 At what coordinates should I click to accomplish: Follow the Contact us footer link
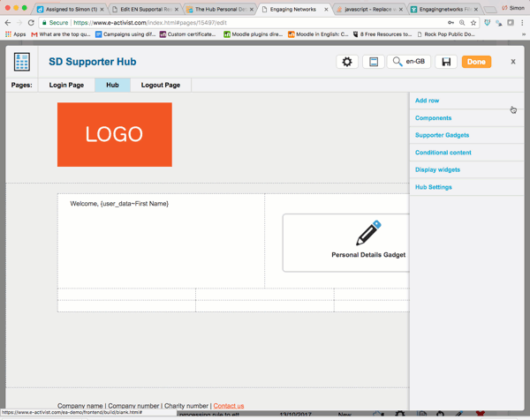[229, 406]
